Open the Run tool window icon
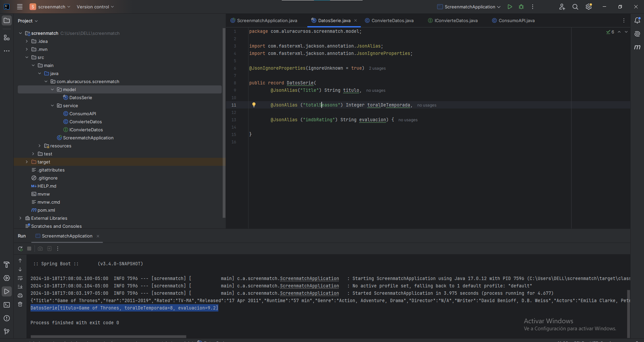Image resolution: width=644 pixels, height=342 pixels. [x=7, y=291]
